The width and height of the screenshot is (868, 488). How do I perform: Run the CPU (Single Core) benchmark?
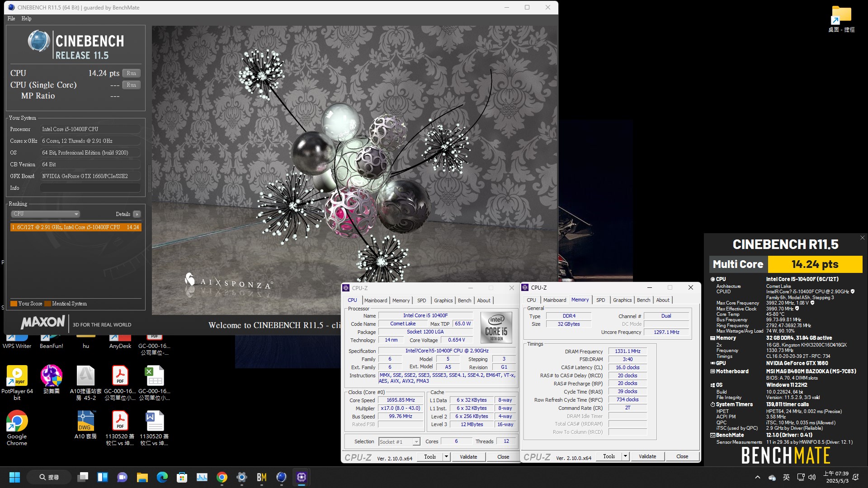(131, 85)
